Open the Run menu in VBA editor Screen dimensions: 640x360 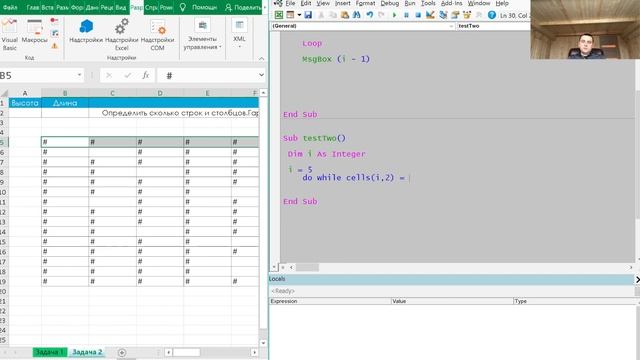(410, 3)
